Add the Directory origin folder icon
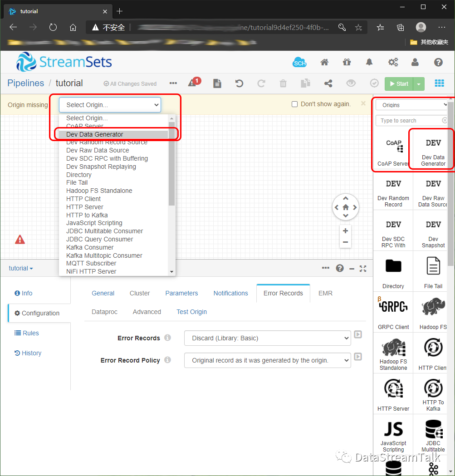455x476 pixels. pos(393,266)
